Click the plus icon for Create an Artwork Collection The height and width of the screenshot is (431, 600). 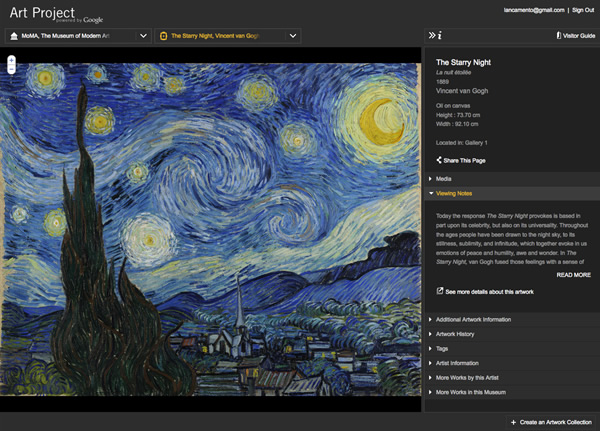[x=514, y=422]
